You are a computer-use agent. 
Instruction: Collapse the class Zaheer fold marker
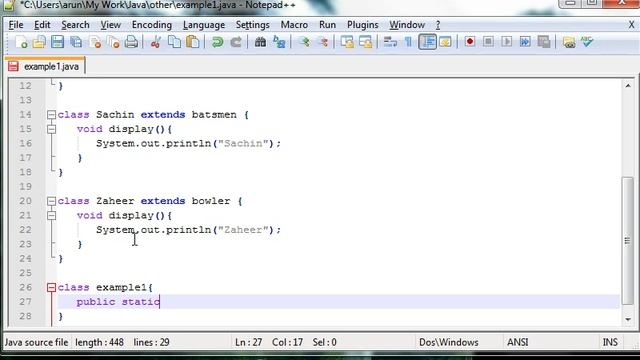pyautogui.click(x=51, y=201)
